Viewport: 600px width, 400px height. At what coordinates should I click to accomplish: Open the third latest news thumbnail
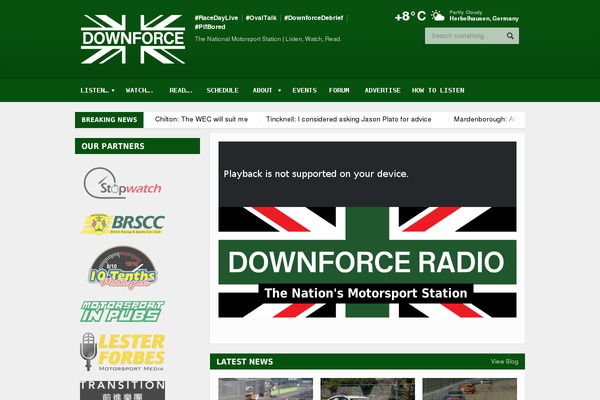click(470, 389)
